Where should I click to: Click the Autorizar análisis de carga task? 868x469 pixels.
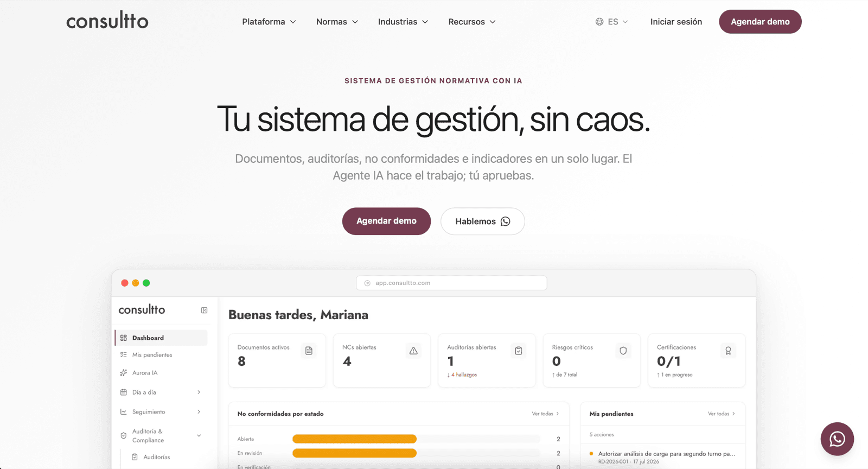pyautogui.click(x=667, y=453)
